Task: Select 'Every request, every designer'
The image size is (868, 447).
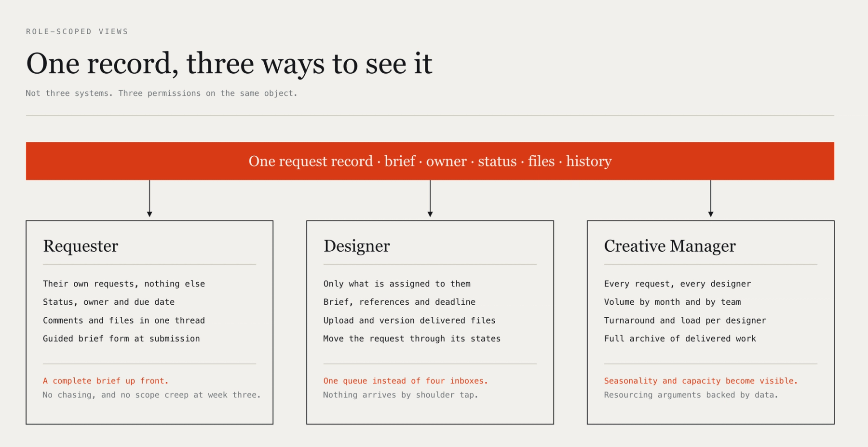Action: pos(678,284)
